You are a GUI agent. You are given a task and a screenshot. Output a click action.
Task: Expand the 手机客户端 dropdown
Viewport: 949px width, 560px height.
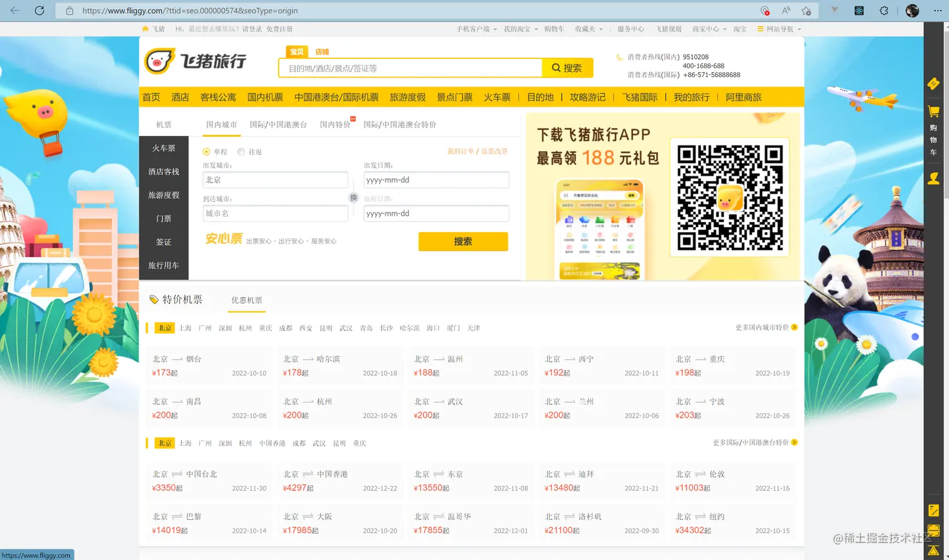tap(476, 29)
